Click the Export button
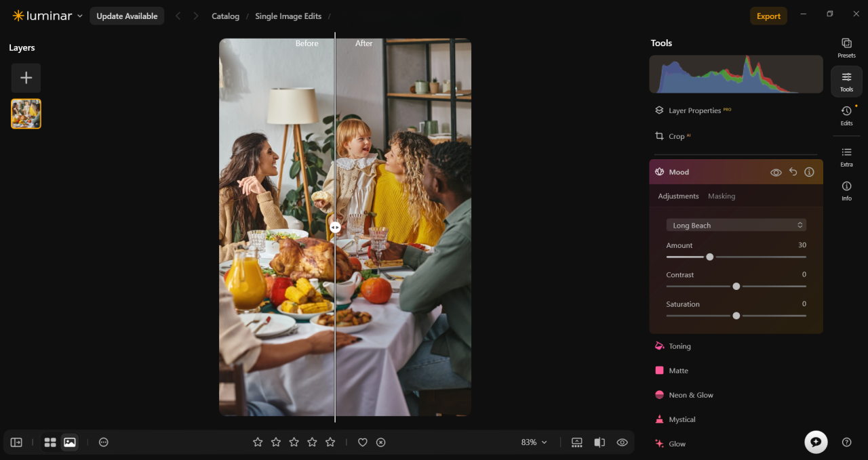The width and height of the screenshot is (868, 460). click(768, 16)
